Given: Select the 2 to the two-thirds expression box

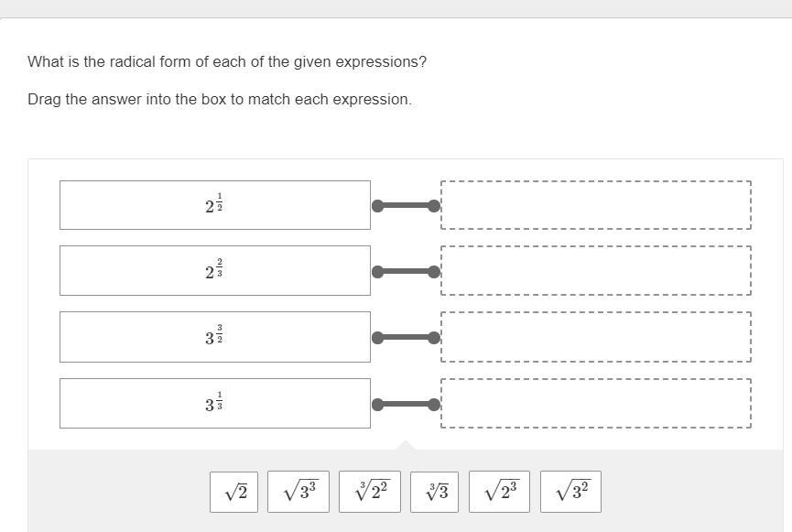Looking at the screenshot, I should (x=215, y=271).
